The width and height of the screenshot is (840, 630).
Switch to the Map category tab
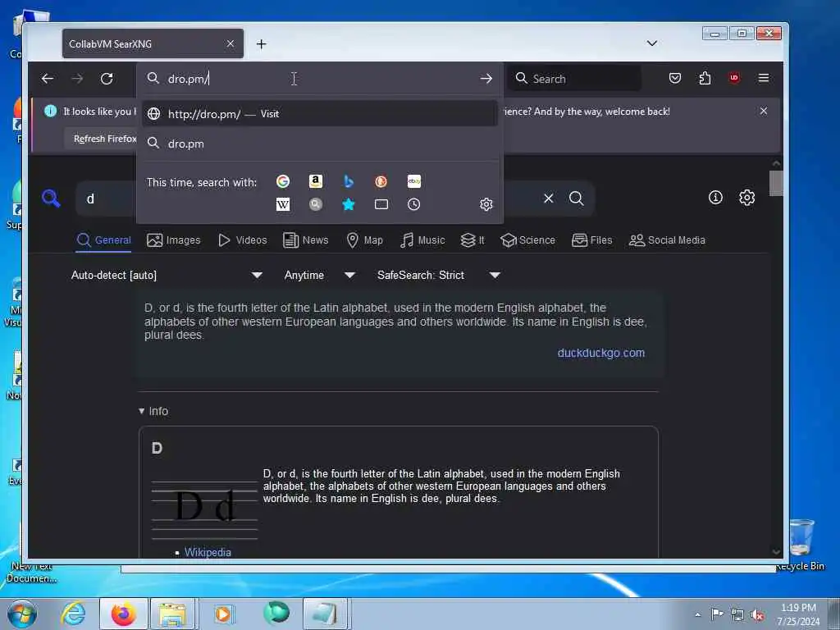365,240
